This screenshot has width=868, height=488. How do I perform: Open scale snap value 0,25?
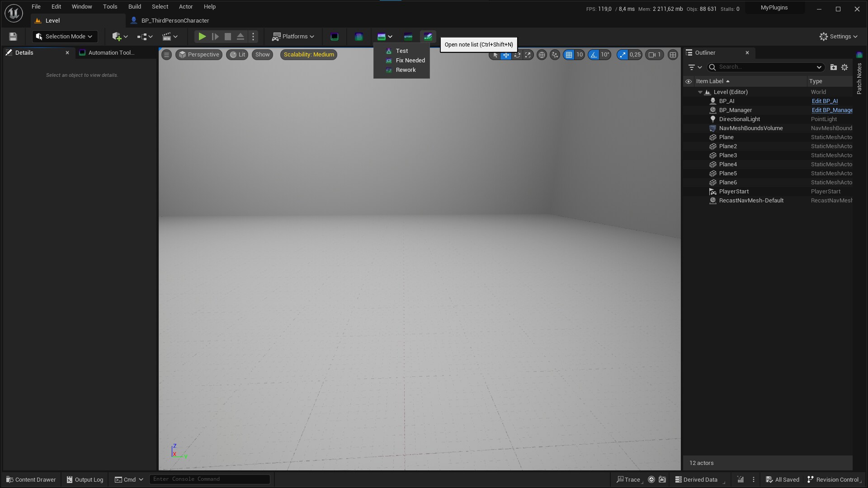(x=635, y=55)
